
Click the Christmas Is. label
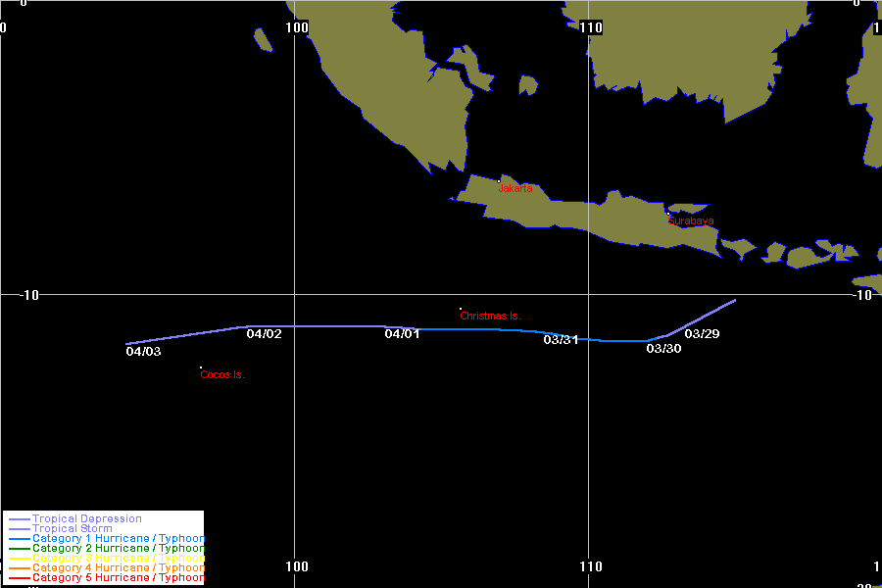click(x=490, y=316)
